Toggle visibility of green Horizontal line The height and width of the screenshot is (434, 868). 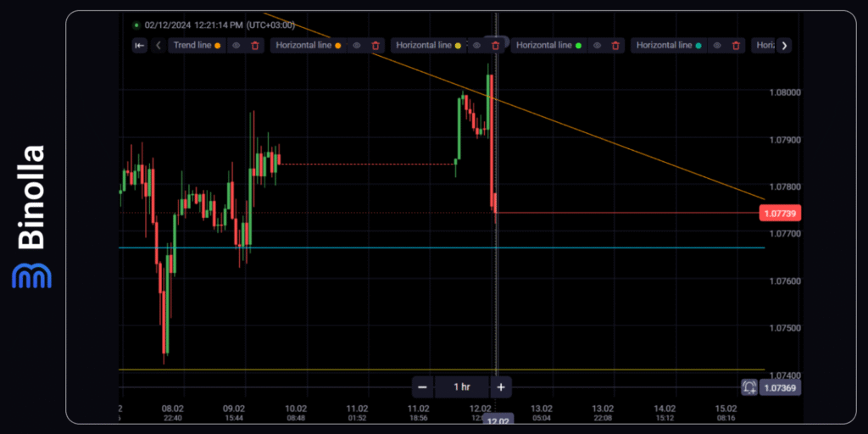(597, 46)
